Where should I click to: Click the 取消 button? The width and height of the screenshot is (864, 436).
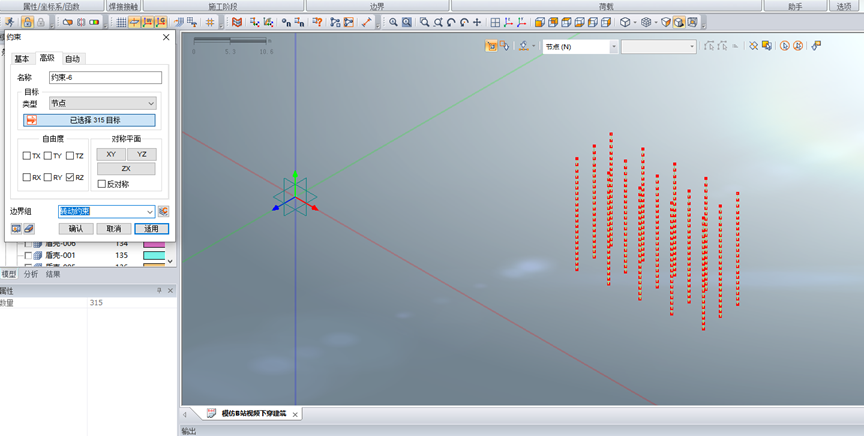[x=114, y=229]
